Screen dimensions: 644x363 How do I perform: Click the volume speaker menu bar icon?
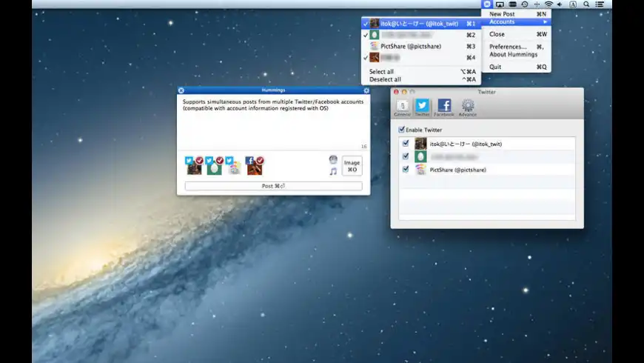[560, 4]
